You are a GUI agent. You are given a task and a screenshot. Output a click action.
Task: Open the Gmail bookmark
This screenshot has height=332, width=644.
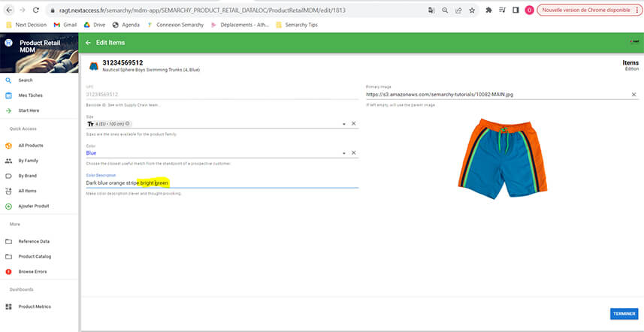65,25
